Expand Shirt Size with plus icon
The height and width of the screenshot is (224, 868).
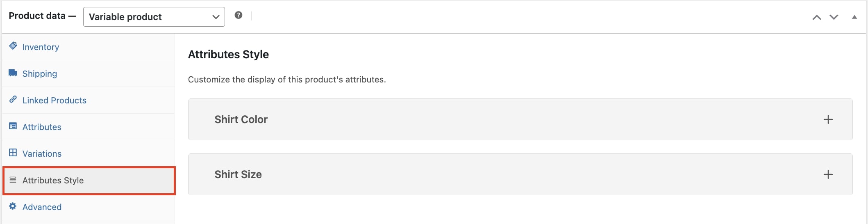pos(828,174)
